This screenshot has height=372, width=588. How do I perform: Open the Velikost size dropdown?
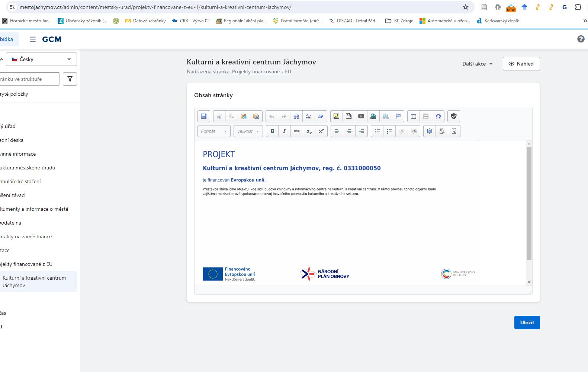point(248,131)
